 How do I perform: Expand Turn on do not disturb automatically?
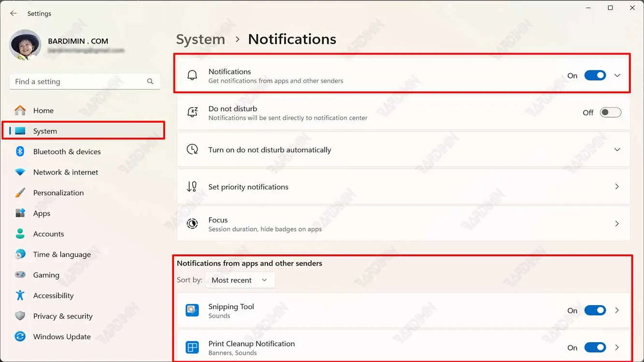tap(617, 150)
